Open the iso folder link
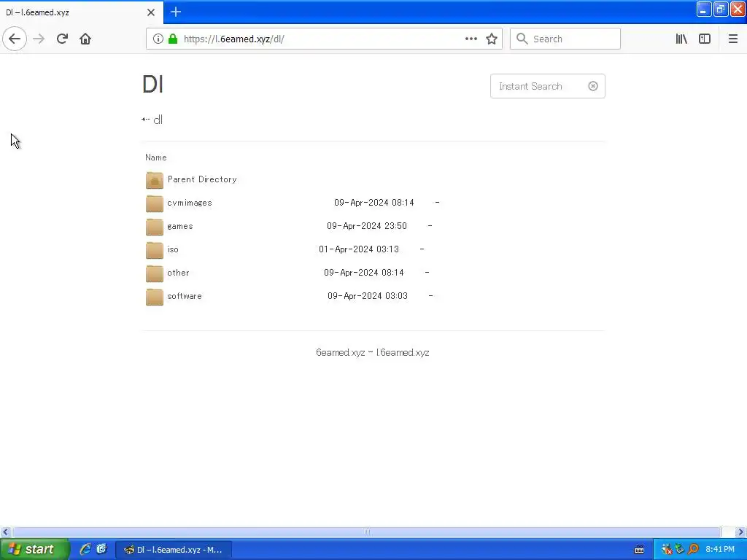Screen dimensions: 747x560 [x=173, y=249]
